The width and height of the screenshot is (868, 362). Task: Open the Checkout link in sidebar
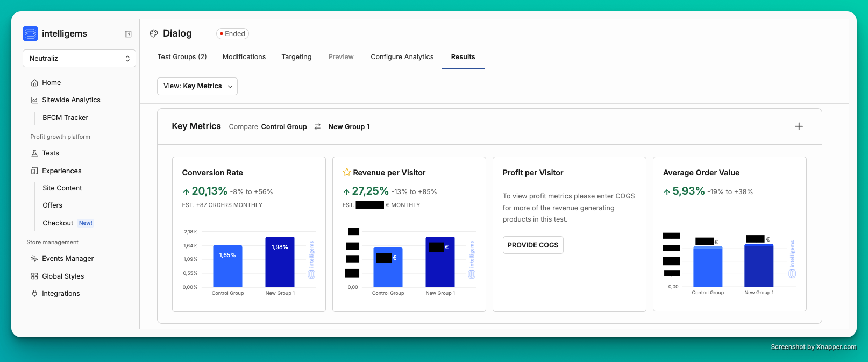[58, 223]
